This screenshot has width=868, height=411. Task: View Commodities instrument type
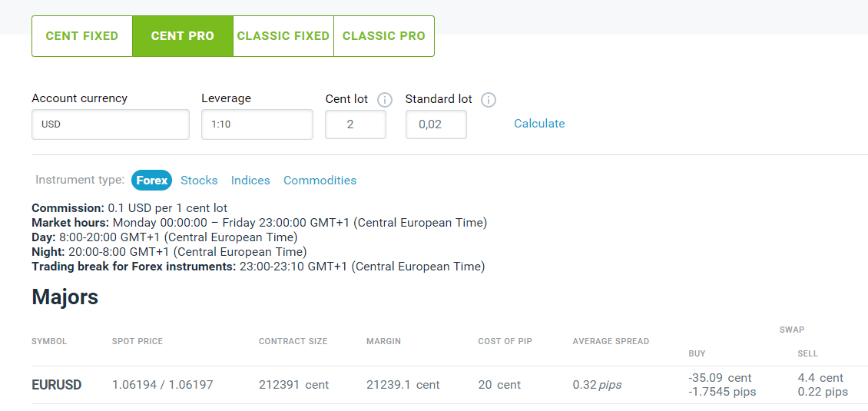(320, 181)
